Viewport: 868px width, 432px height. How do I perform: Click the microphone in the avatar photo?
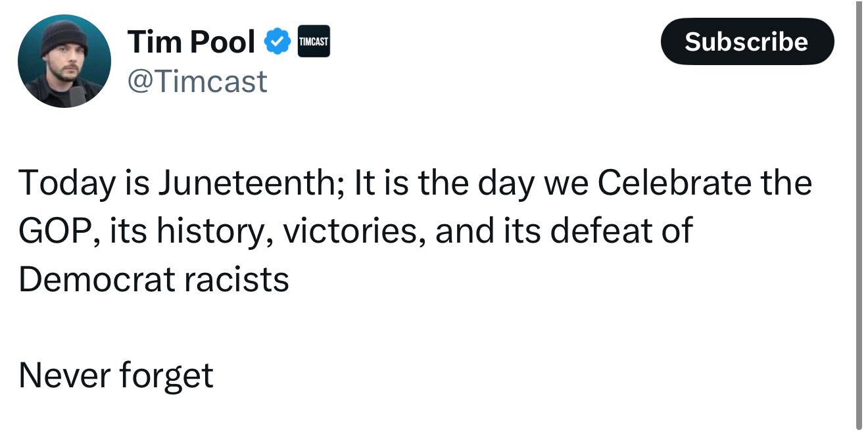click(78, 97)
